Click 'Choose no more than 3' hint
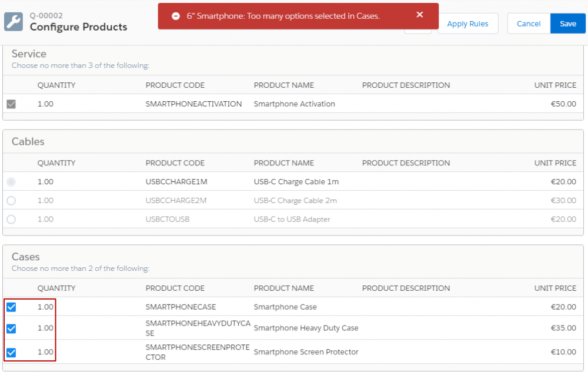588x375 pixels. (x=80, y=65)
